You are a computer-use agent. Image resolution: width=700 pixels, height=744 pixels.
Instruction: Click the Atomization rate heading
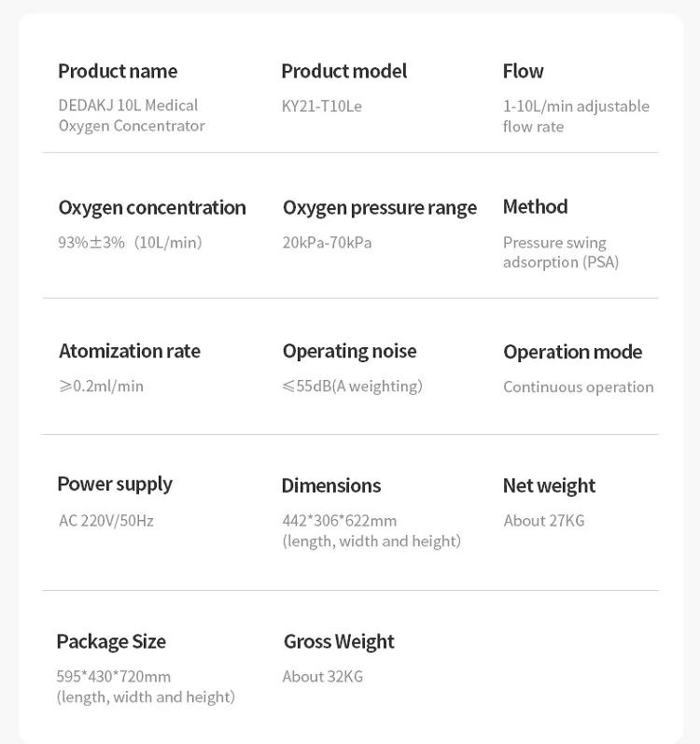coord(130,352)
